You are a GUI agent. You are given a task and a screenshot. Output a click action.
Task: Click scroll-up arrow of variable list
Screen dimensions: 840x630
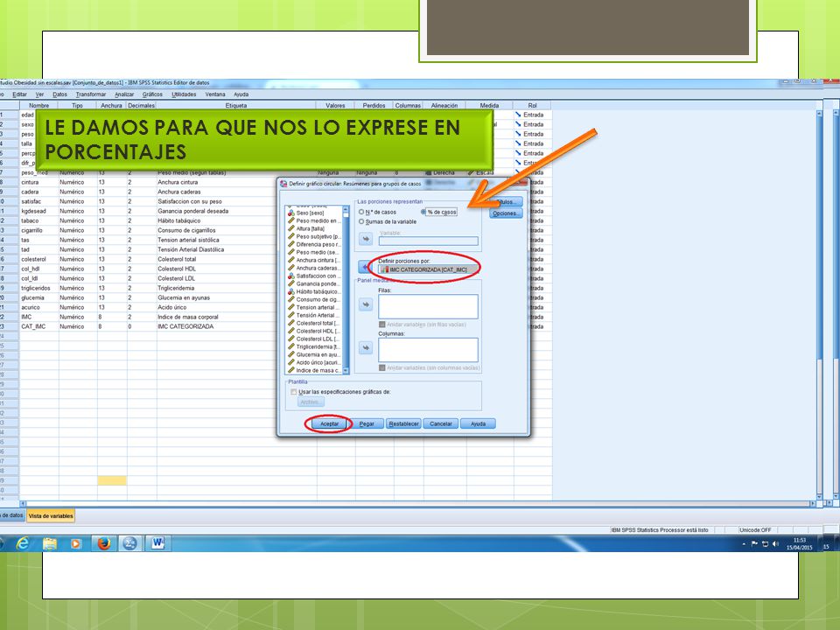pyautogui.click(x=346, y=209)
